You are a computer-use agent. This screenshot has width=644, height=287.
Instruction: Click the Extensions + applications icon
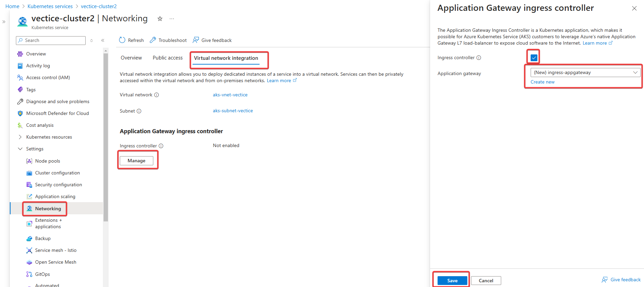29,223
